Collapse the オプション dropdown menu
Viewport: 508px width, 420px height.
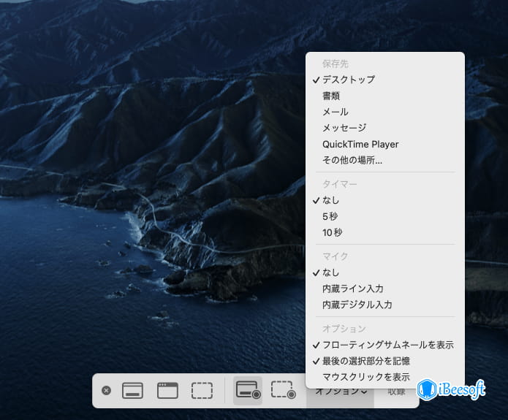pyautogui.click(x=341, y=392)
